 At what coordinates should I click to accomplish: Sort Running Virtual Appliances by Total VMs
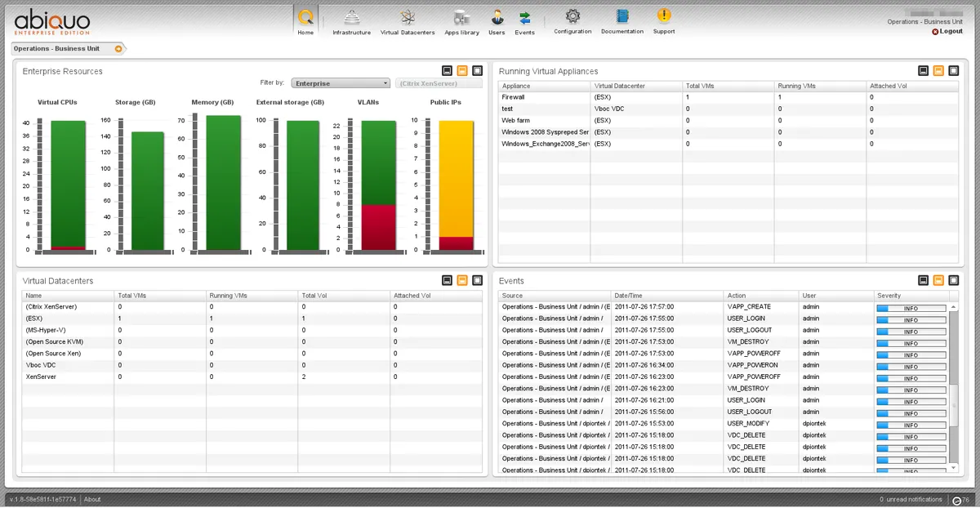coord(728,86)
